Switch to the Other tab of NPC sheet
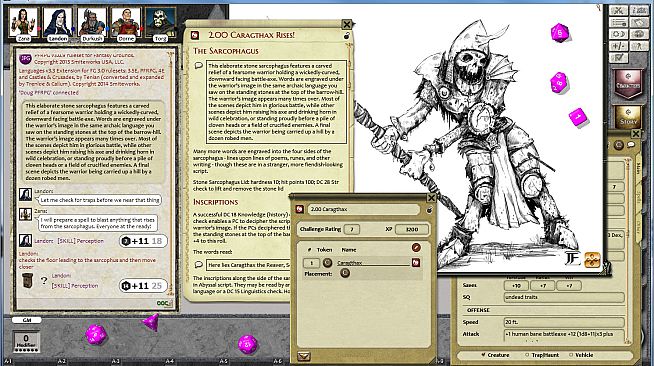This screenshot has width=654, height=366. (639, 228)
